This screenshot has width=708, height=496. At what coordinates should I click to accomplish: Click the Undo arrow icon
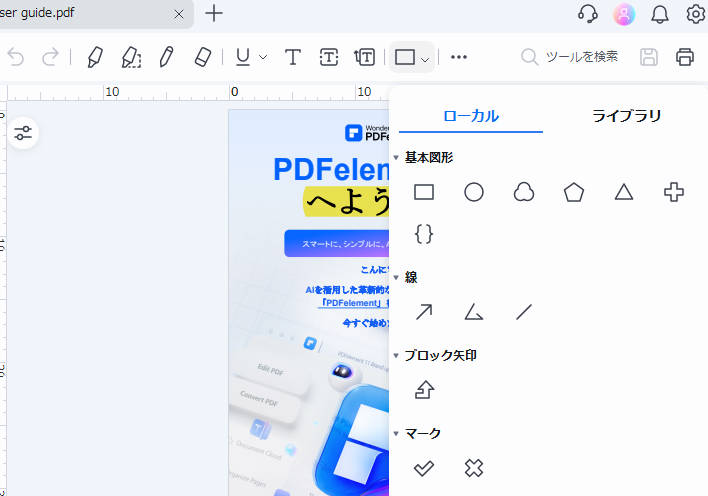tap(16, 57)
